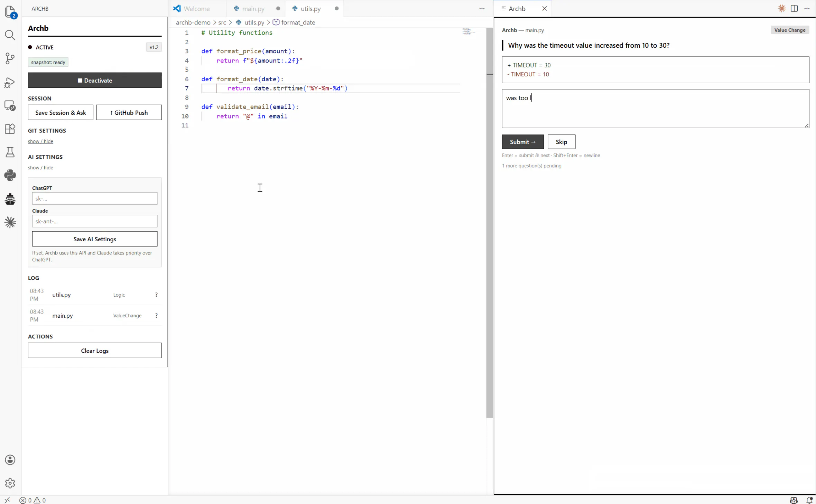Open Copilot status icon in status bar

pos(794,500)
